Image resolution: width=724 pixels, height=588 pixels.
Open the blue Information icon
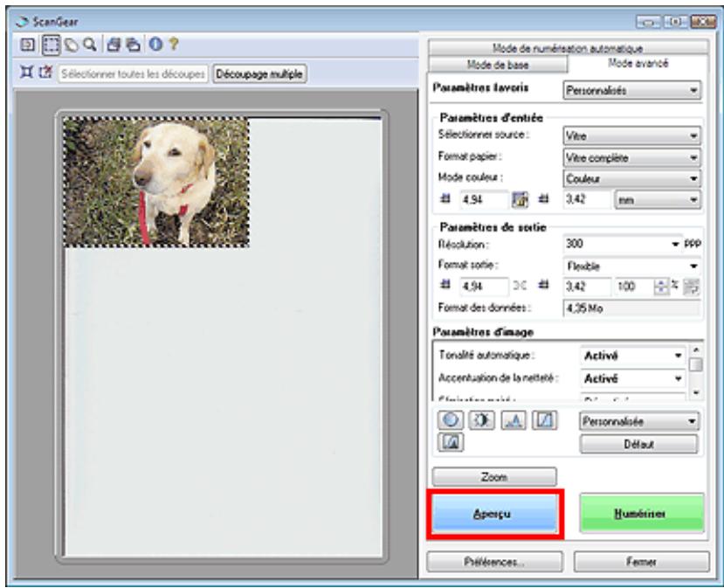point(155,45)
